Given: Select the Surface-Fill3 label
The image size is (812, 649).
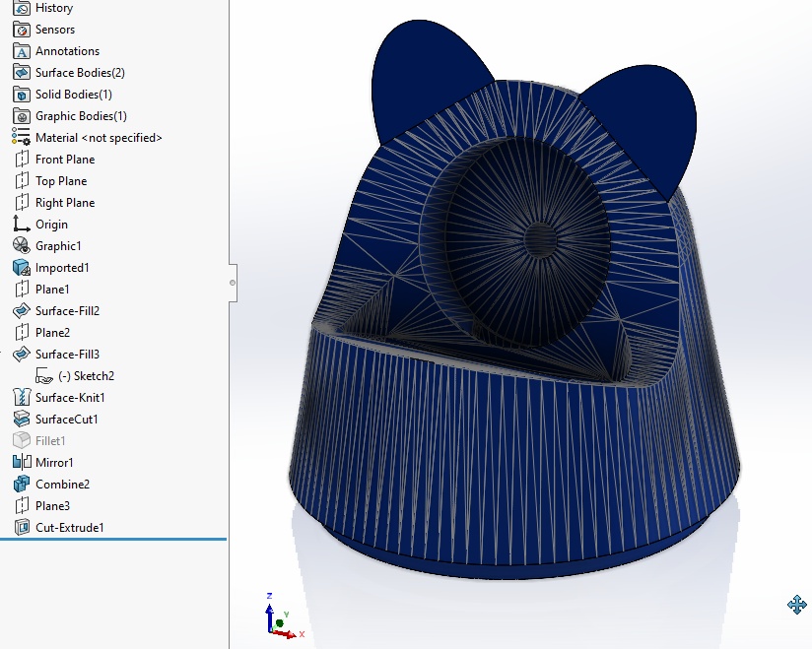Looking at the screenshot, I should 67,355.
